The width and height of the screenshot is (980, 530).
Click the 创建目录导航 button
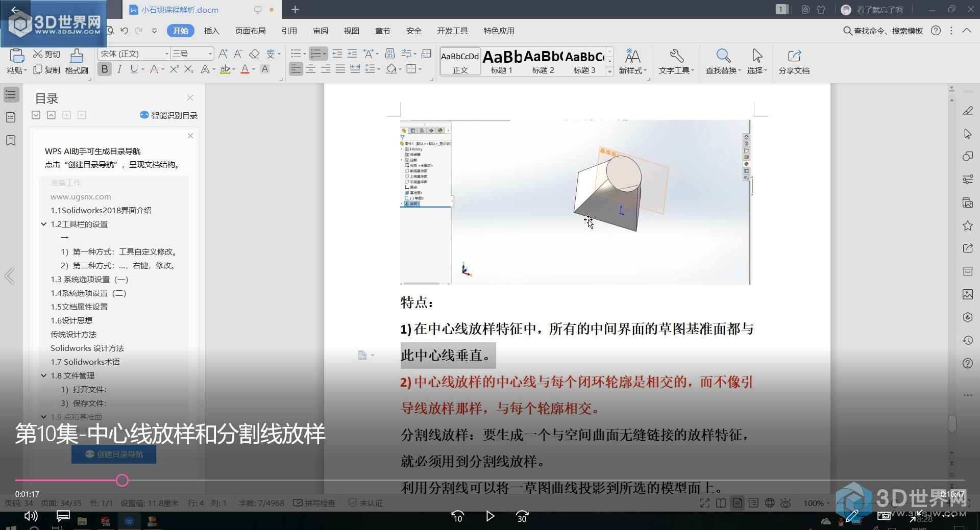point(114,454)
